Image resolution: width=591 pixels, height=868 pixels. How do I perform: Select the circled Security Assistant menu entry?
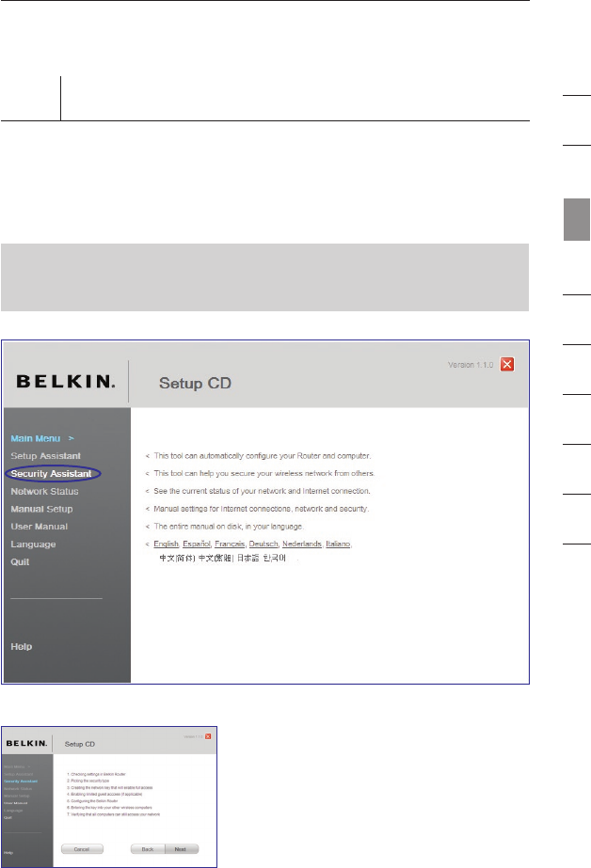click(x=51, y=473)
